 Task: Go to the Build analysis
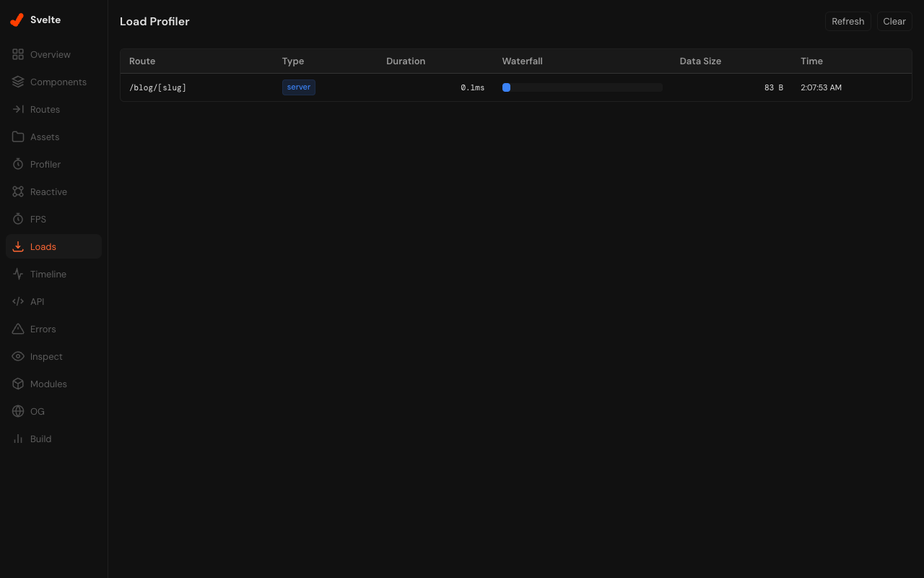[x=53, y=439]
